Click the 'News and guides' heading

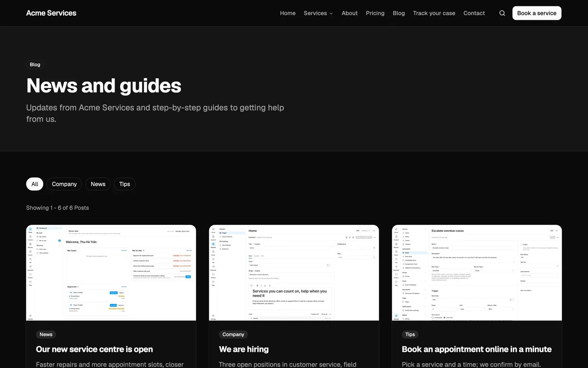pyautogui.click(x=104, y=86)
